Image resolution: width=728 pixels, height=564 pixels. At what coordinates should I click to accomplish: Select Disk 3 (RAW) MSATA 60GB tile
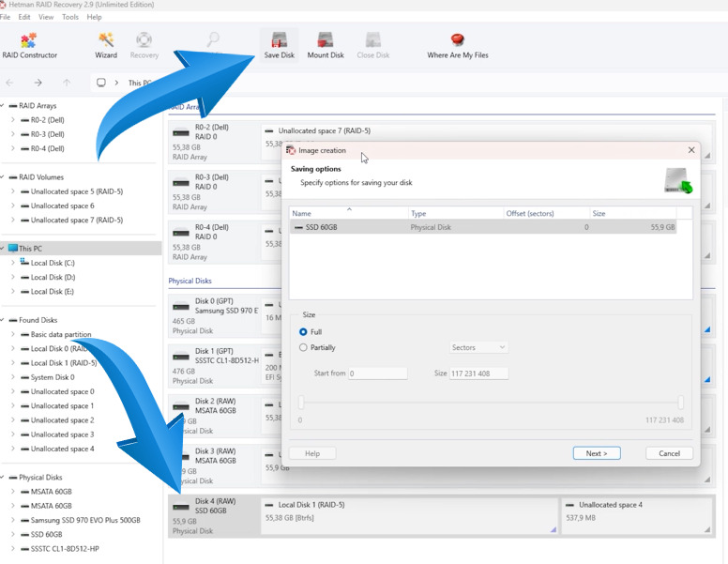pyautogui.click(x=213, y=466)
